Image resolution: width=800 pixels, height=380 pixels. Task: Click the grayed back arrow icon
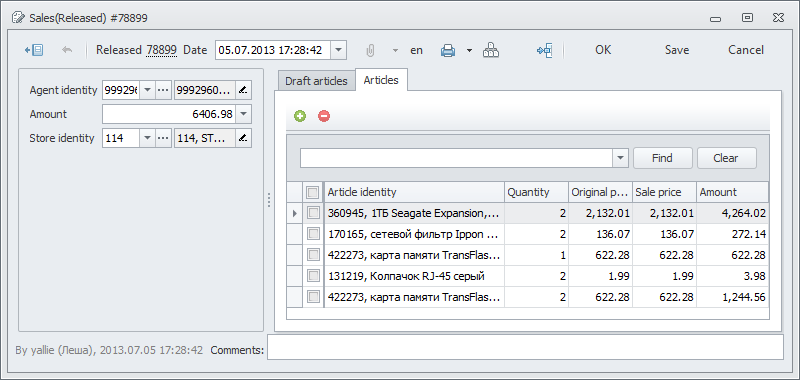pyautogui.click(x=67, y=50)
